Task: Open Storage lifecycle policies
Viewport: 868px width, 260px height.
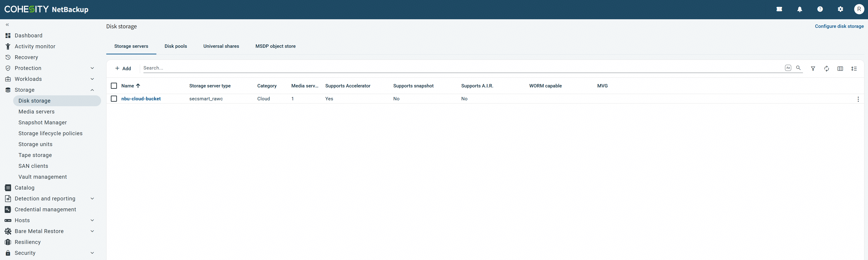Action: pyautogui.click(x=51, y=133)
